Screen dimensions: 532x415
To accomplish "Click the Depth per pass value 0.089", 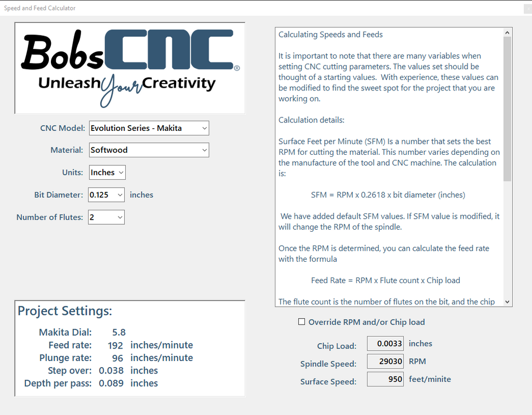I will 111,383.
